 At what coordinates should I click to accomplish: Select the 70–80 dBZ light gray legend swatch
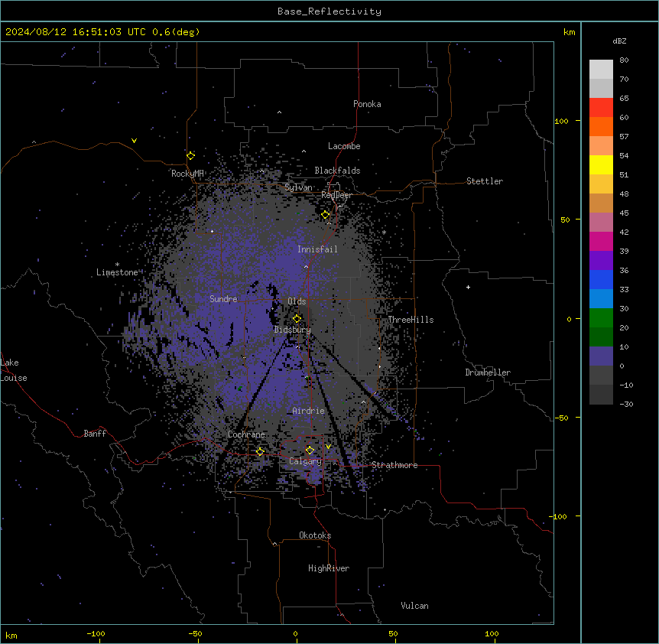point(601,70)
